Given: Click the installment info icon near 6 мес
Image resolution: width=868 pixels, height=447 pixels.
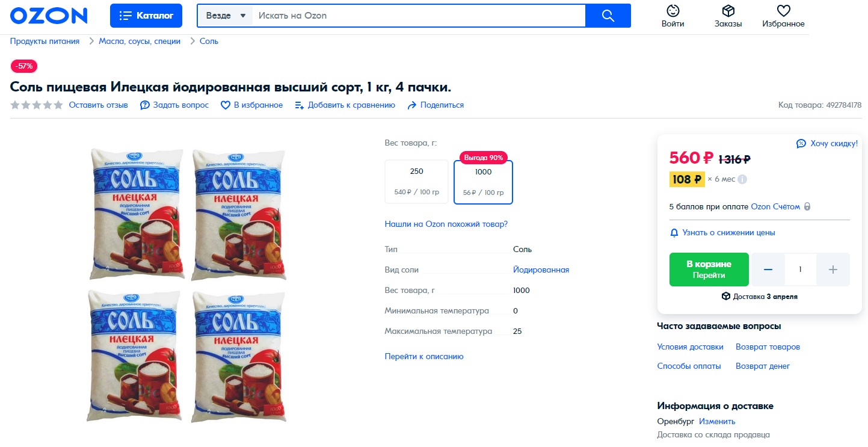Looking at the screenshot, I should coord(742,179).
